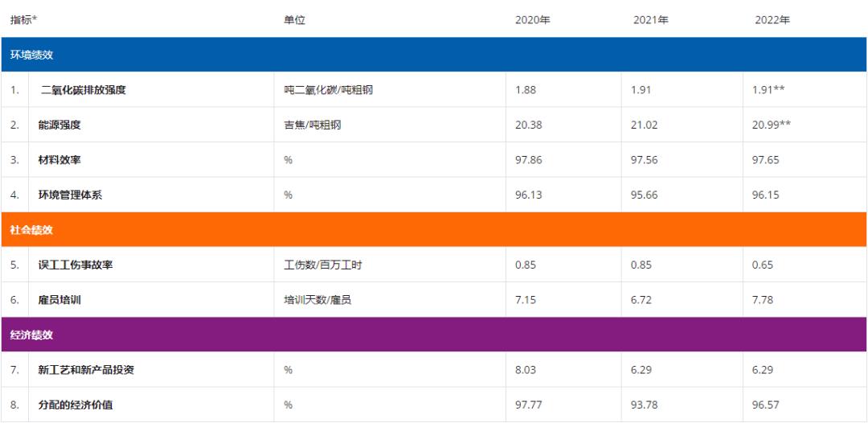Select the 2021年 column header

(650, 20)
